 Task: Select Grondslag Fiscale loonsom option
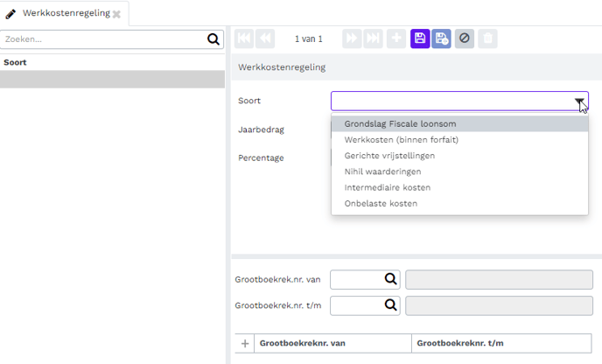[x=400, y=123]
